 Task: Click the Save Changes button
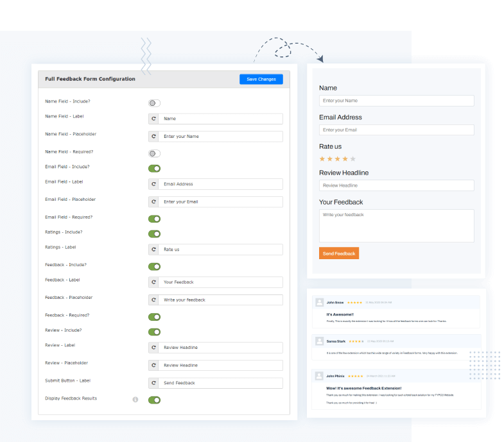tap(261, 79)
